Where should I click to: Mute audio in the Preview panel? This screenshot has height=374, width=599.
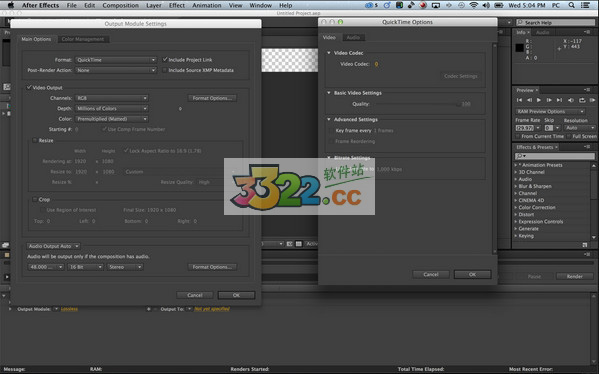tap(571, 100)
